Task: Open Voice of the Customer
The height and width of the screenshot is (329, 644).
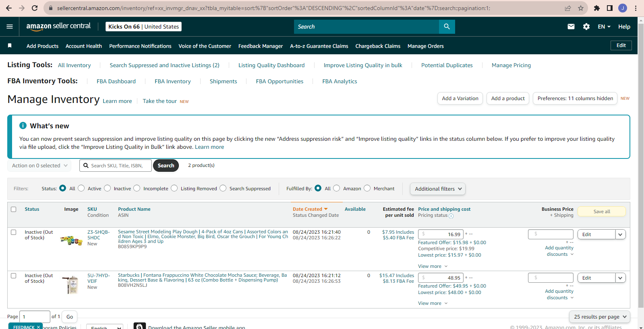Action: click(205, 46)
